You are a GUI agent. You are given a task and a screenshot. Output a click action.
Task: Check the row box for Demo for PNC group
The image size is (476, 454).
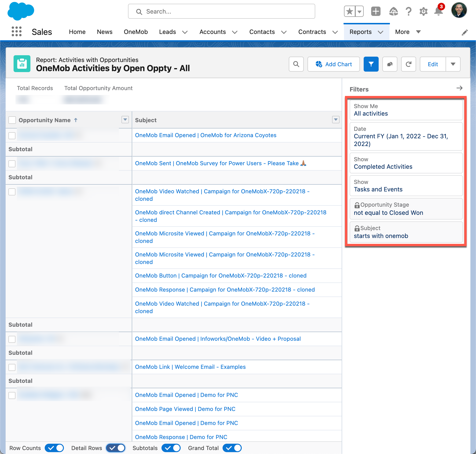coord(12,395)
